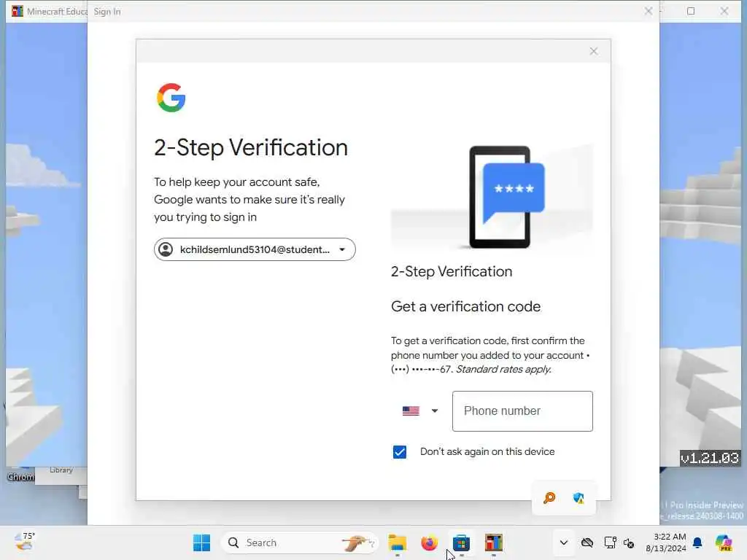Close the 2-Step Verification dialog
The image size is (747, 560).
[594, 51]
